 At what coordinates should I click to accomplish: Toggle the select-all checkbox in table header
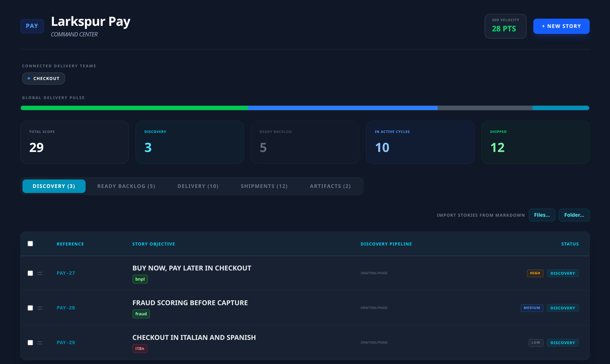click(30, 244)
